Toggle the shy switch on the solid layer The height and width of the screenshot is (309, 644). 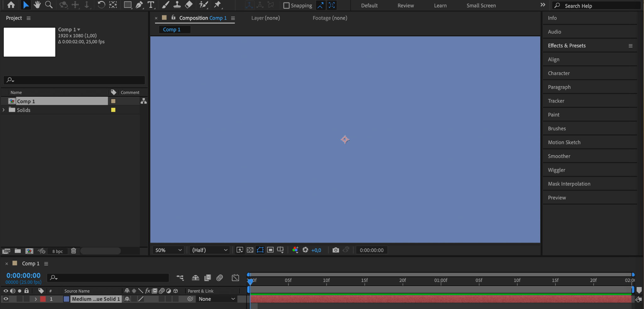click(x=127, y=299)
